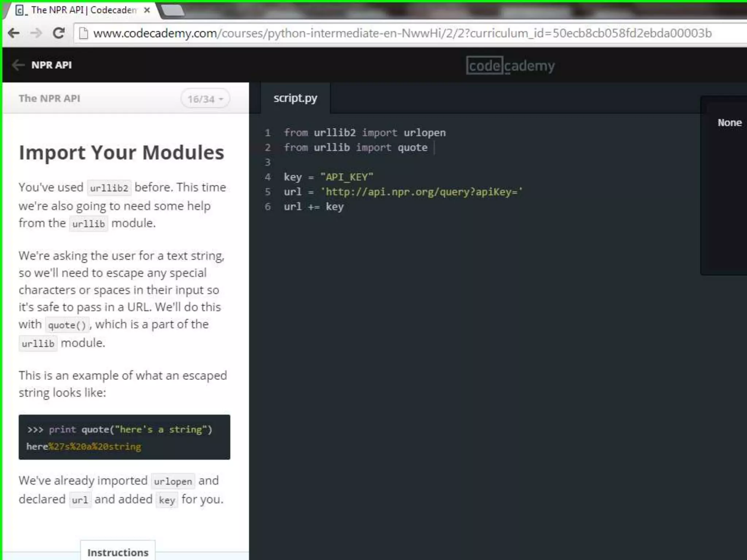Click the inline 'urlopen' code snippet
The image size is (747, 560).
[173, 481]
